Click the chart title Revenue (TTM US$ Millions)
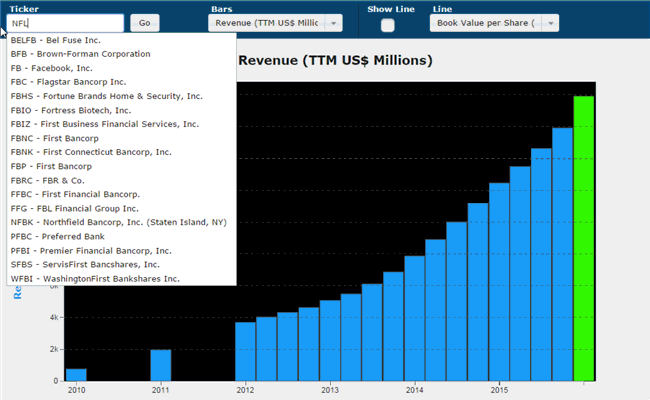650x400 pixels. [335, 61]
